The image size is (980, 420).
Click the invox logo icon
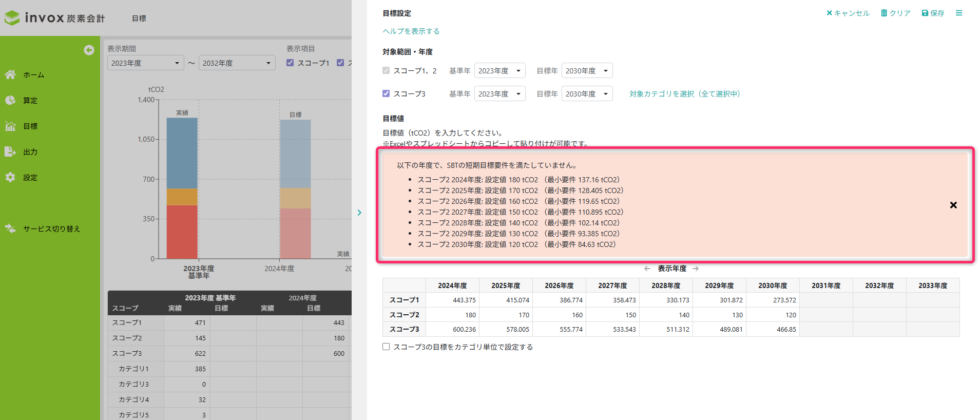(12, 18)
